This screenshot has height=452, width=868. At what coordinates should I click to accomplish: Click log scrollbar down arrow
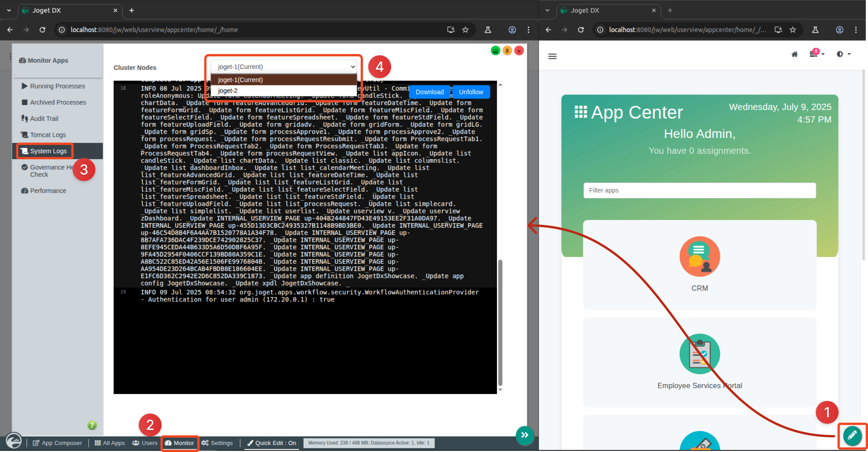(x=500, y=390)
